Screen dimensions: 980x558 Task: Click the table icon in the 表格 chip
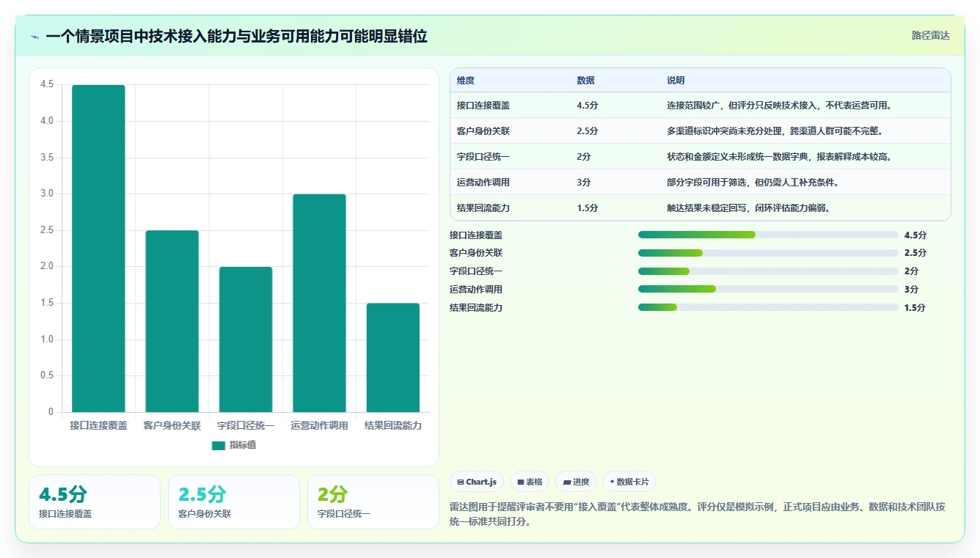coord(520,482)
